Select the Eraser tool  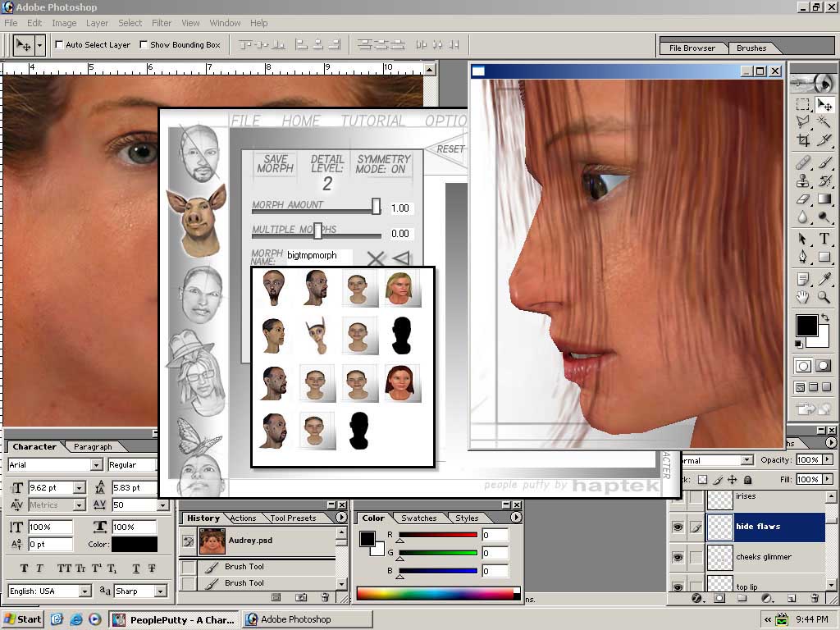point(802,199)
